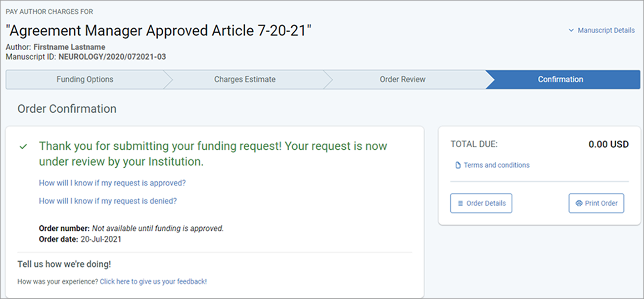The width and height of the screenshot is (644, 299).
Task: Open the Order Review step
Action: click(x=402, y=79)
